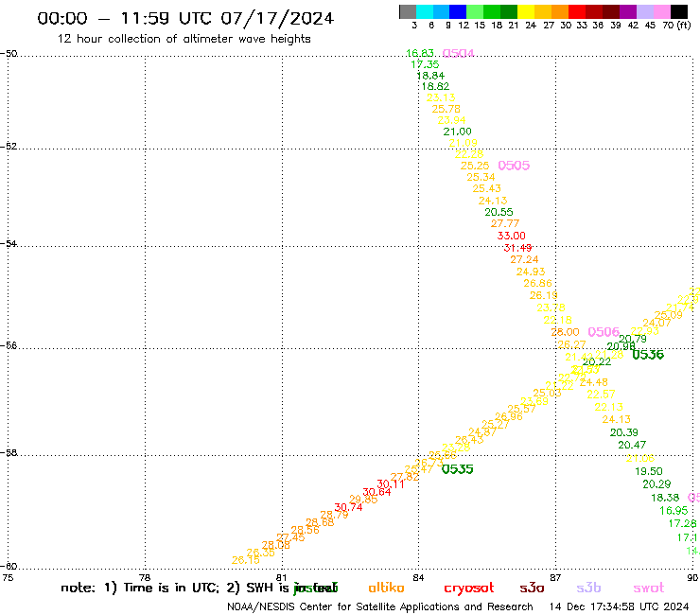Pick the purple swatch in the color scale
The width and height of the screenshot is (700, 615).
point(628,11)
